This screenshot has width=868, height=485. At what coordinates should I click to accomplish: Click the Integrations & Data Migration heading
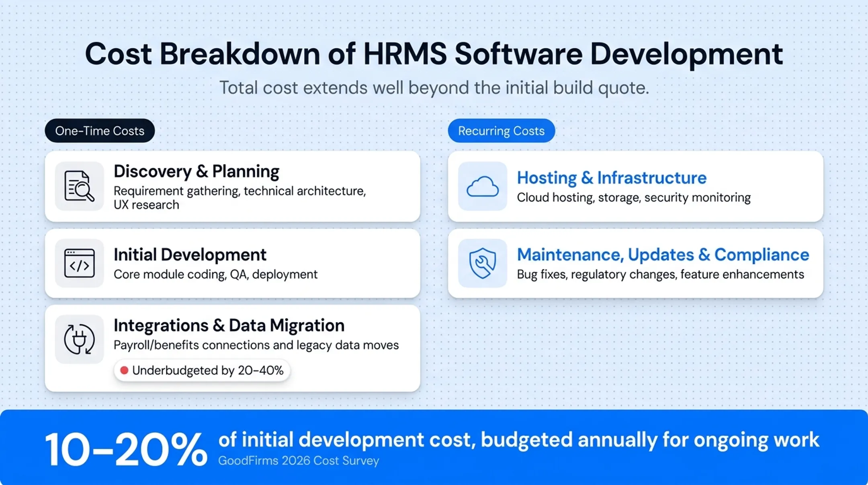[x=229, y=325]
